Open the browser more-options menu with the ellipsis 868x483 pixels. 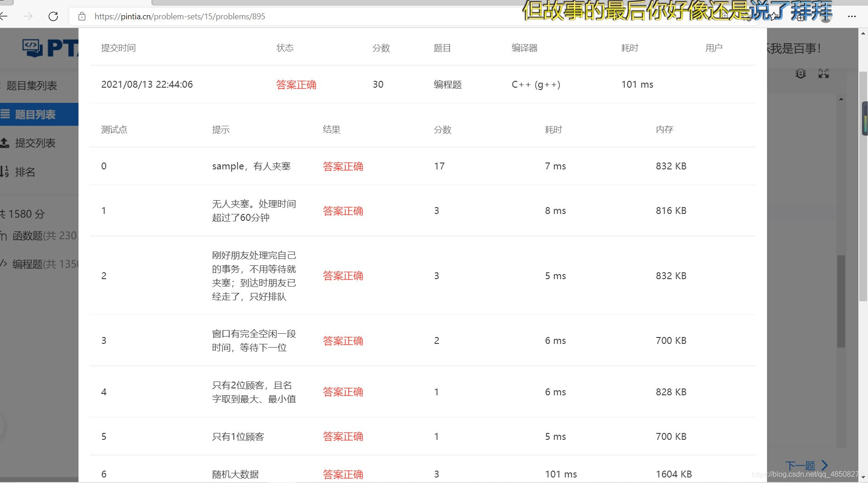(852, 17)
